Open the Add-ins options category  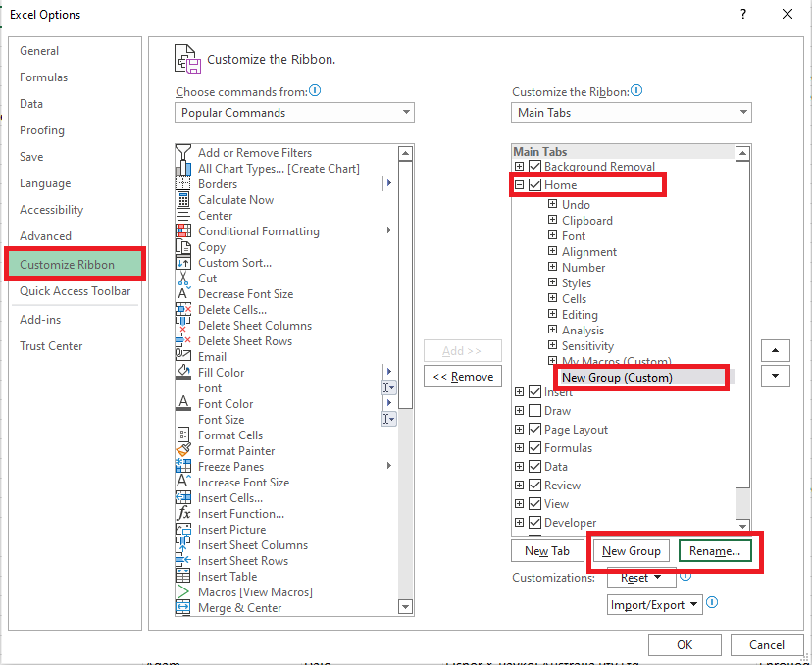pyautogui.click(x=40, y=320)
